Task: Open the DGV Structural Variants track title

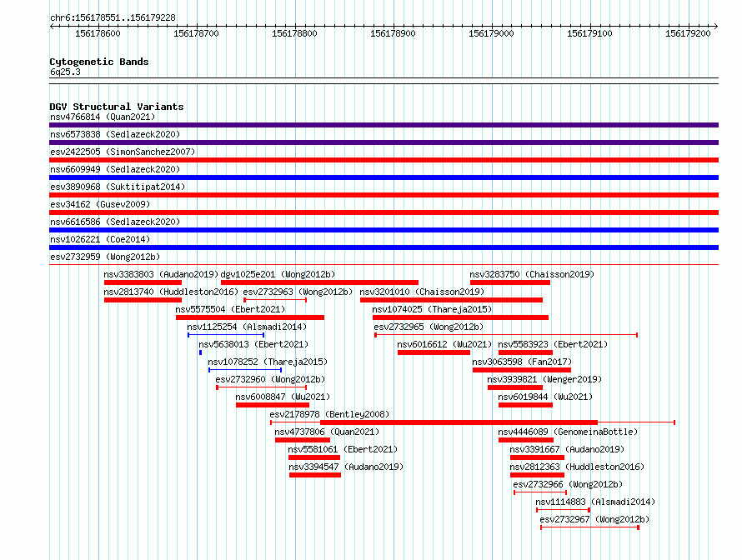Action: point(117,107)
